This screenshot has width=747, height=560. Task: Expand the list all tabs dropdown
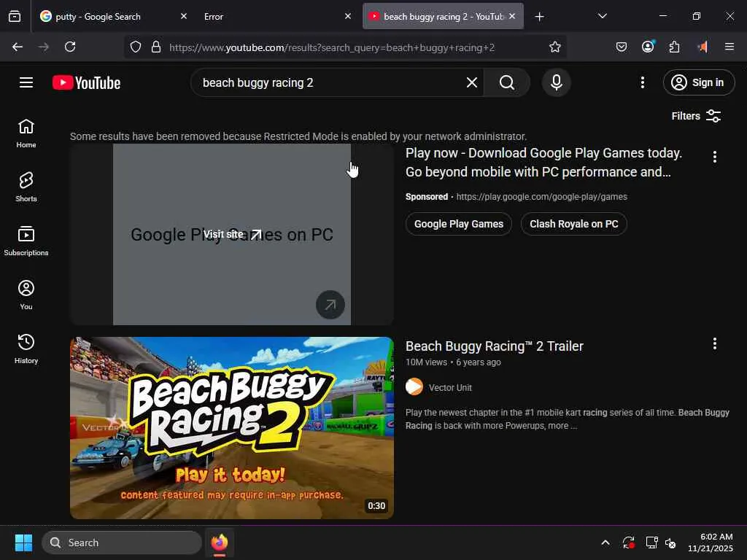[602, 16]
